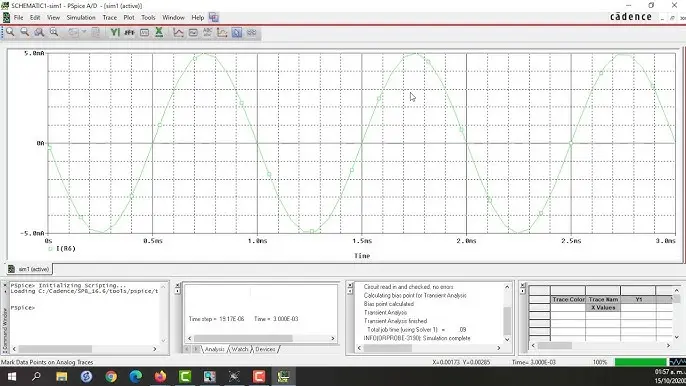The width and height of the screenshot is (686, 386).
Task: Click the highlighted Mark Data Points icon
Action: pos(237,32)
